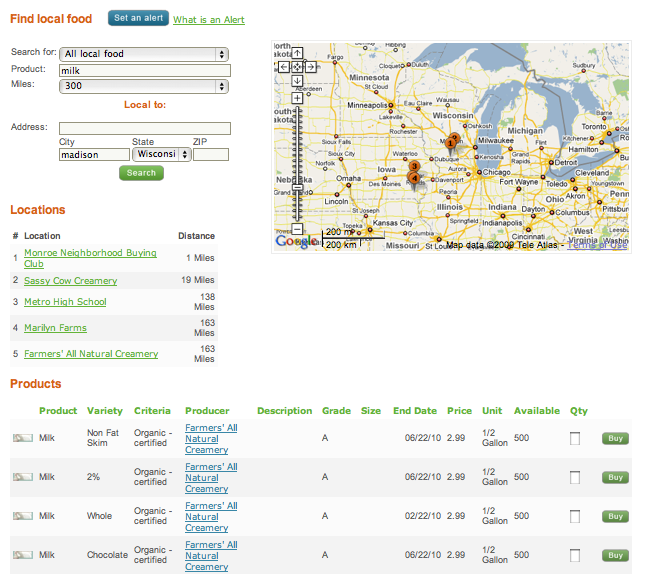Zoom in on the map with plus
Image resolution: width=647 pixels, height=574 pixels.
297,98
